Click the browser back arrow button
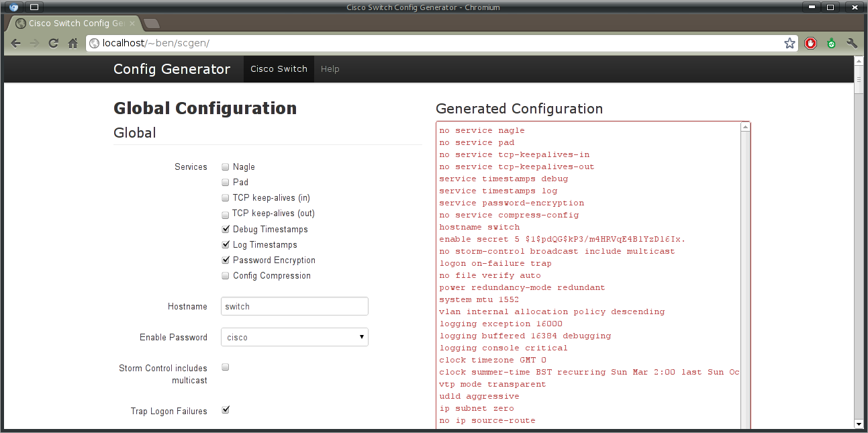Image resolution: width=868 pixels, height=433 pixels. pyautogui.click(x=16, y=43)
